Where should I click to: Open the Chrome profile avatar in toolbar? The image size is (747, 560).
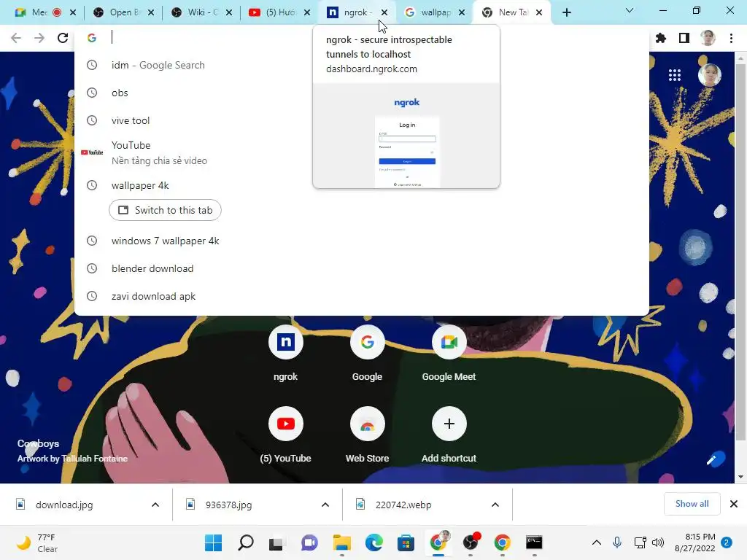pos(708,38)
